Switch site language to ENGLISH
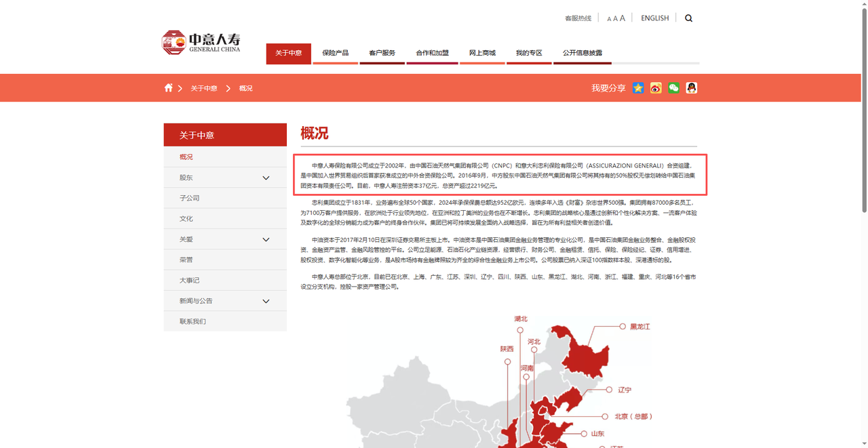 [654, 18]
